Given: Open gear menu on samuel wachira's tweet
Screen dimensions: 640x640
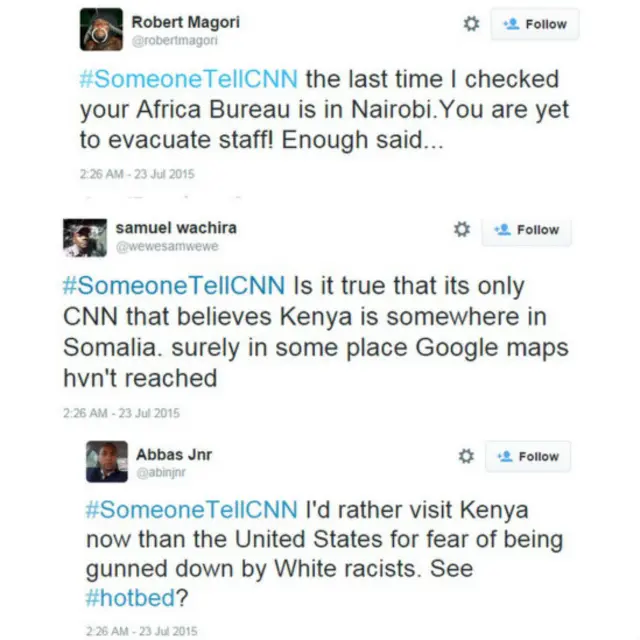Looking at the screenshot, I should coord(461,229).
